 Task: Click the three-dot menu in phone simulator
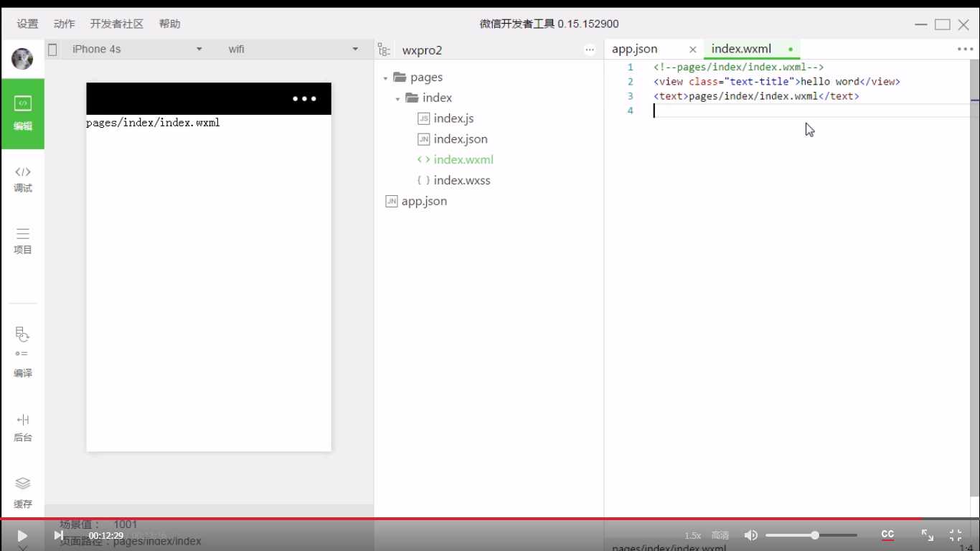304,99
